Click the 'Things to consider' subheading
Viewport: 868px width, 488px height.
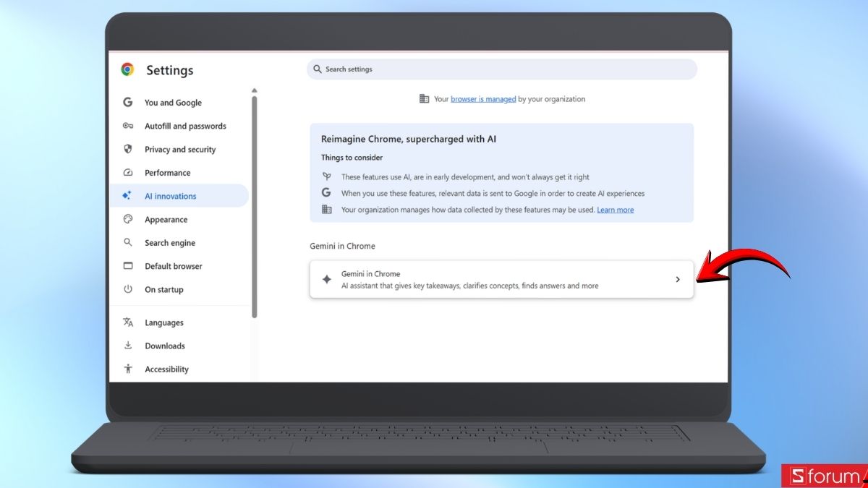click(352, 158)
